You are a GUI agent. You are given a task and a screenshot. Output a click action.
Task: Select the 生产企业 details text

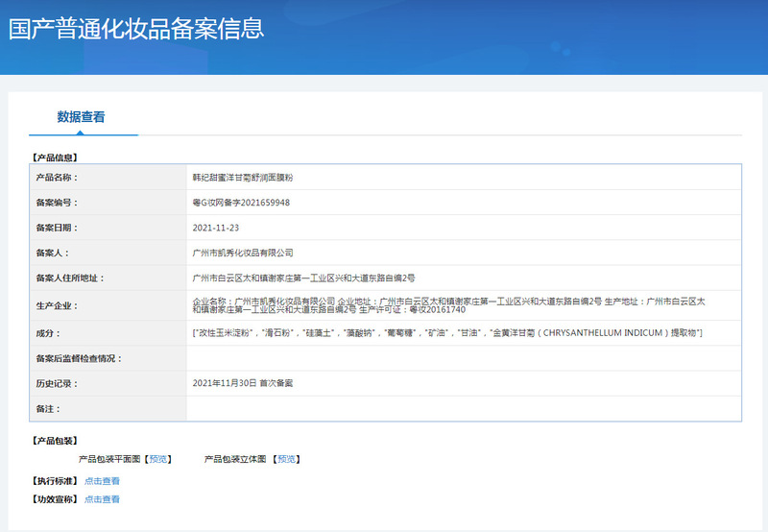click(448, 305)
